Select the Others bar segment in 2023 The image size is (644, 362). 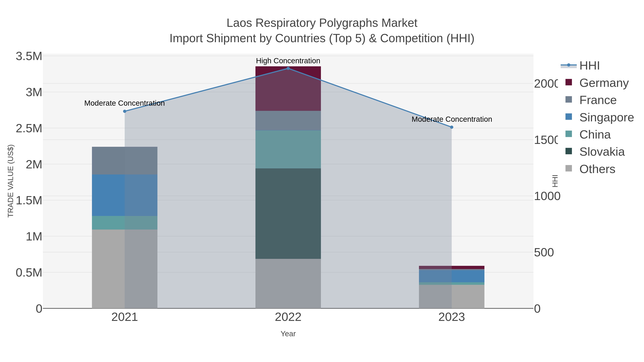click(x=452, y=297)
